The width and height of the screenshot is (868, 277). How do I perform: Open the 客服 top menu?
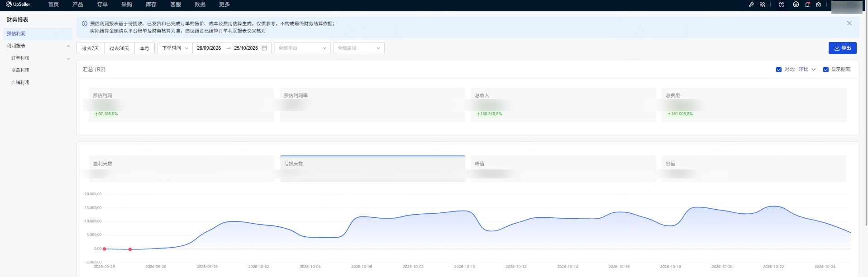pyautogui.click(x=176, y=5)
